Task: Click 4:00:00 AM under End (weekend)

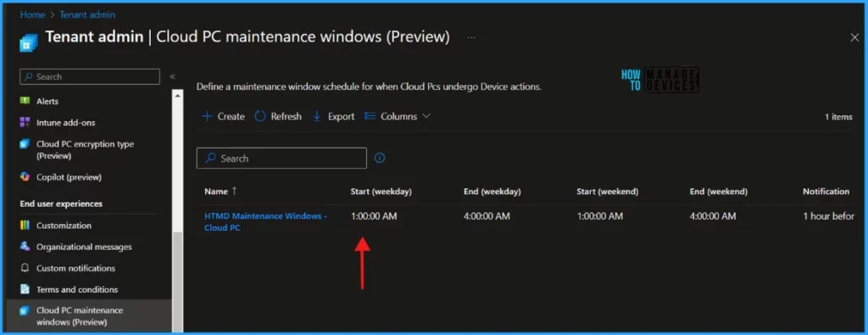Action: click(x=713, y=216)
